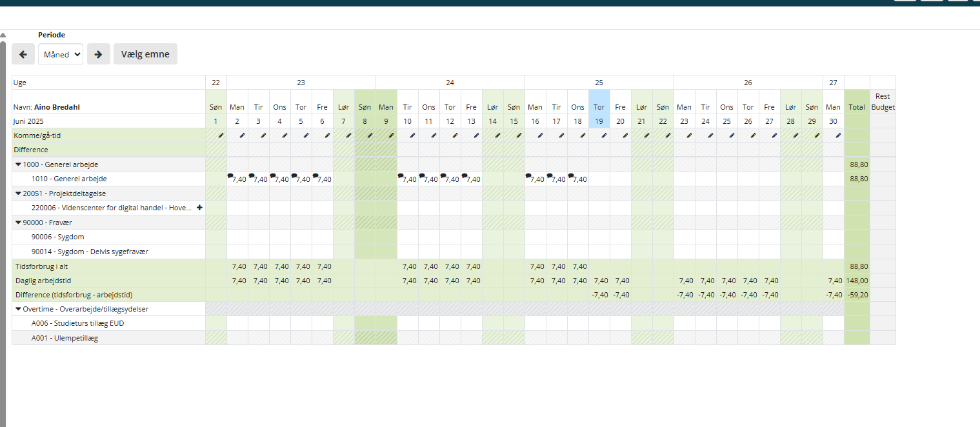Viewport: 980px width, 427px height.
Task: Edit clock-in time for June 30
Action: click(x=838, y=135)
